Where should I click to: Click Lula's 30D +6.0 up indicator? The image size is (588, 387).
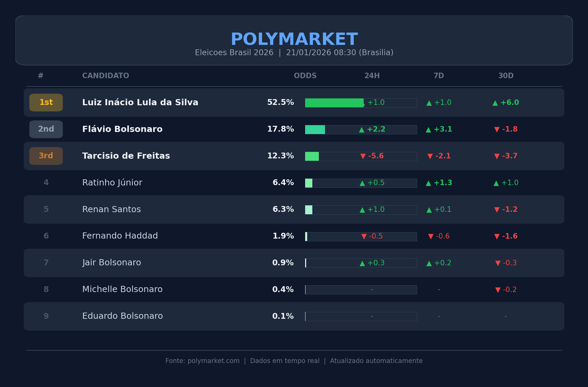(505, 103)
